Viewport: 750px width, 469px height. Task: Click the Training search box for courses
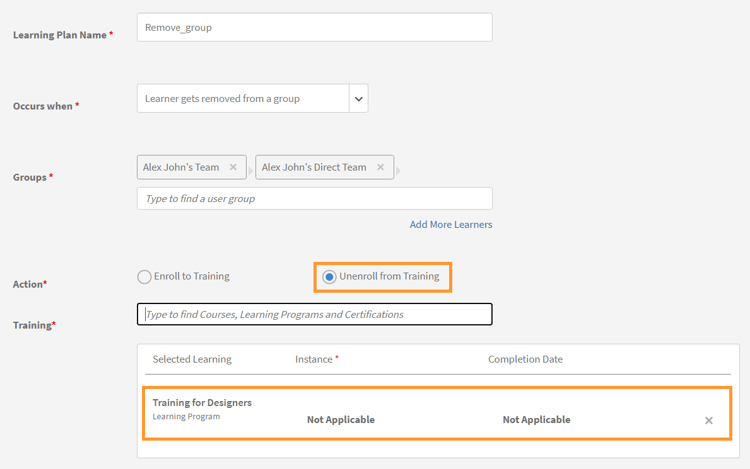click(x=314, y=314)
